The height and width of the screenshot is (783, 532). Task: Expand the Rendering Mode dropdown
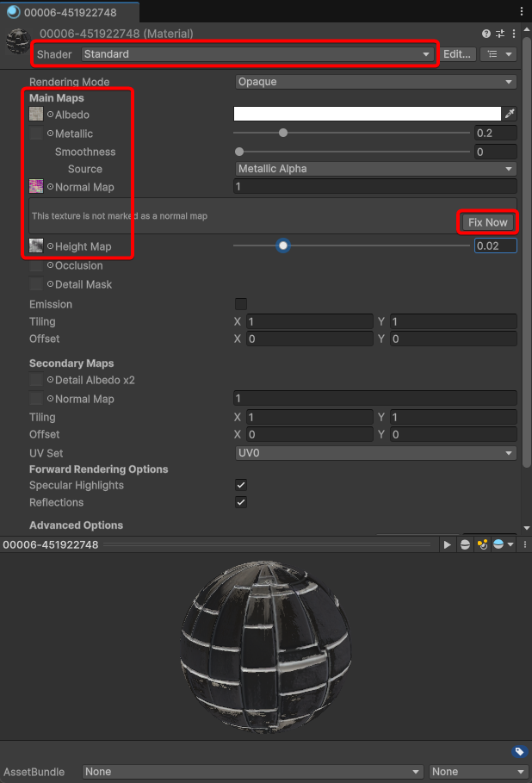coord(375,82)
